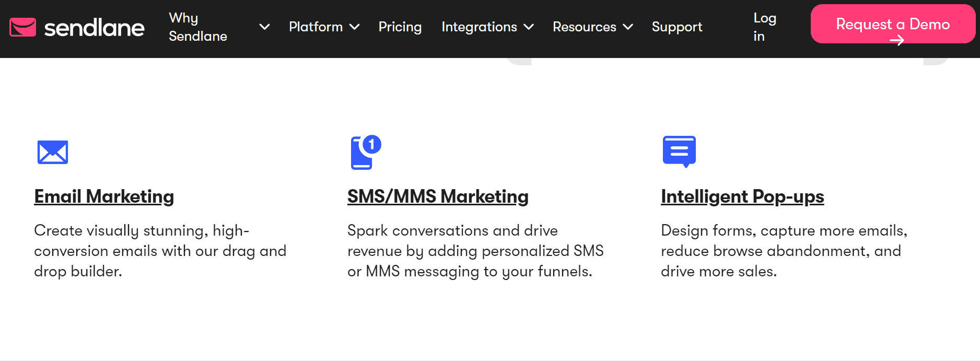
Task: Open the Platform menu label
Action: pos(316,27)
